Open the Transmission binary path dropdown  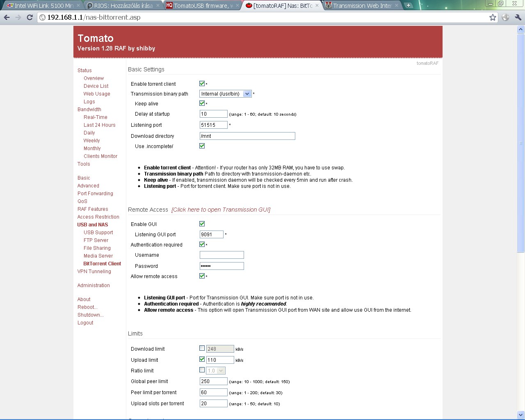[225, 94]
